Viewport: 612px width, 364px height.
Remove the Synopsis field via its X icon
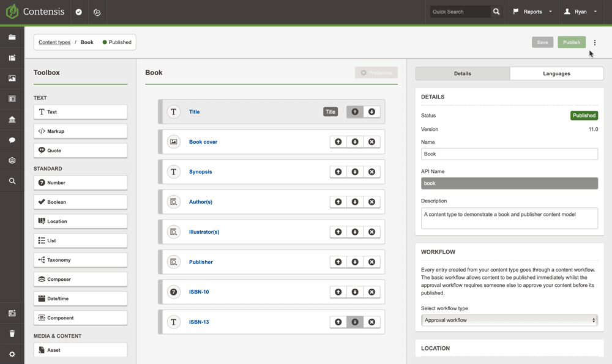371,171
